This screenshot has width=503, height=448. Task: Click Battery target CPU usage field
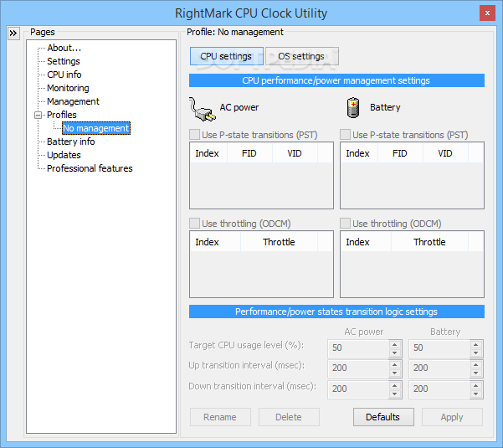[439, 348]
